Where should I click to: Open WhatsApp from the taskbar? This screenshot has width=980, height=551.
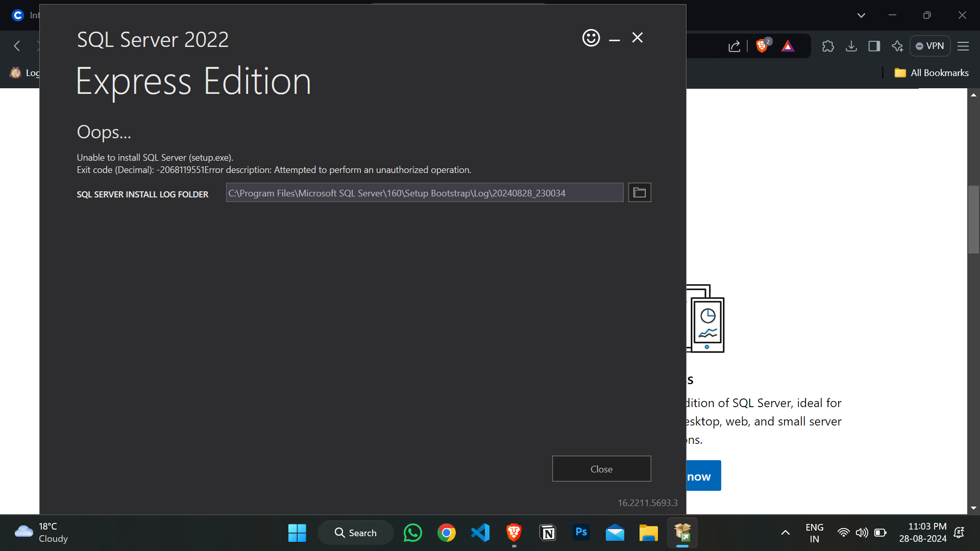pos(412,533)
